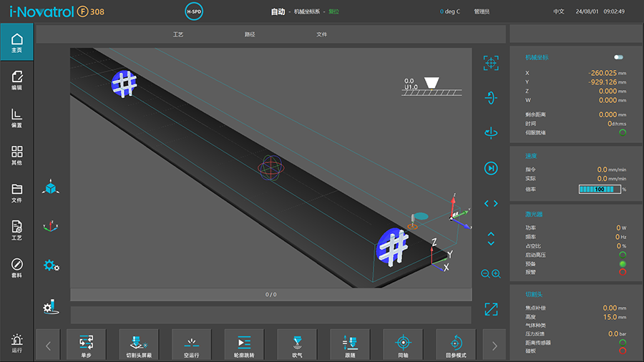Toggle 空运行 (dry run) mode
The width and height of the screenshot is (644, 362).
point(191,345)
